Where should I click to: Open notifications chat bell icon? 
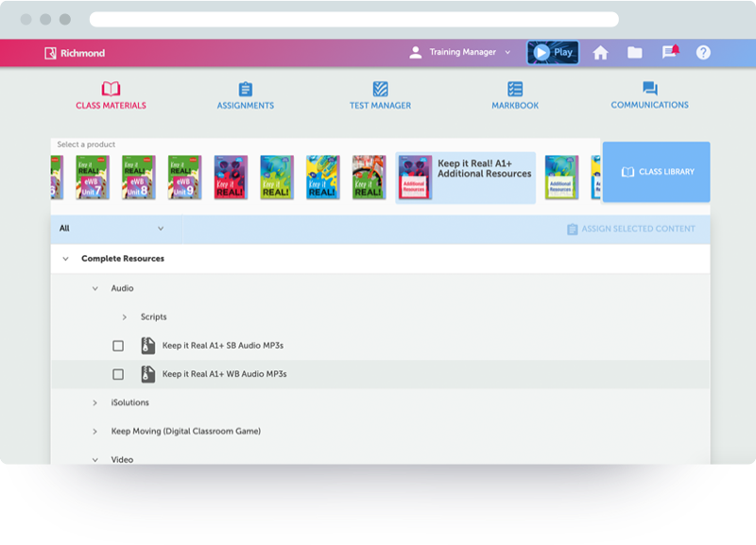[x=670, y=51]
